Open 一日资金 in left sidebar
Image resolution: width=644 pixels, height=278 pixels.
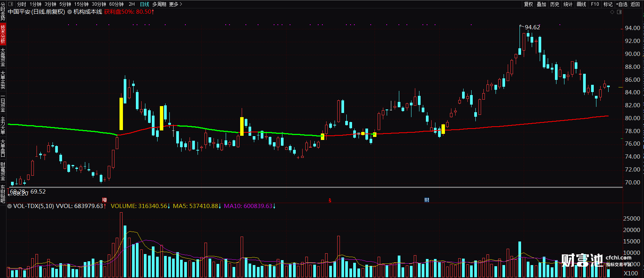(3, 103)
